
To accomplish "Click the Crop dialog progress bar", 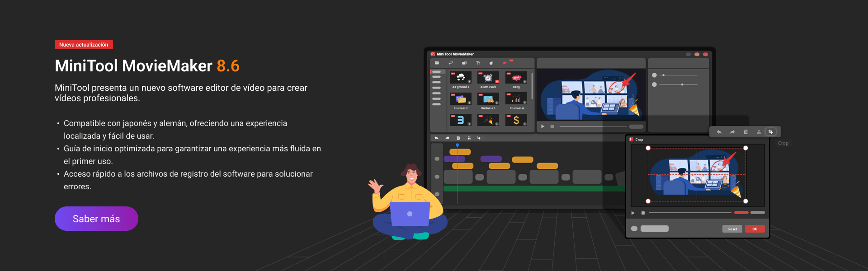I will [x=690, y=213].
